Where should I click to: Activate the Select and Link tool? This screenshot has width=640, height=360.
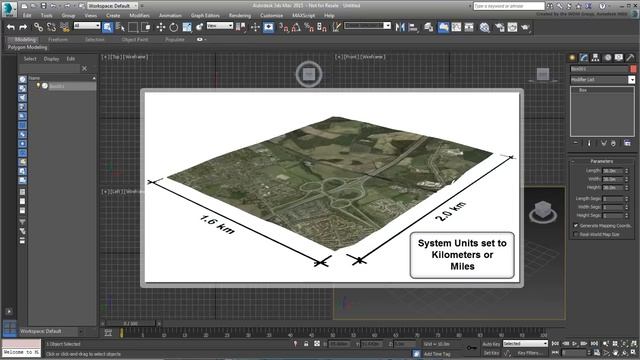click(x=38, y=27)
